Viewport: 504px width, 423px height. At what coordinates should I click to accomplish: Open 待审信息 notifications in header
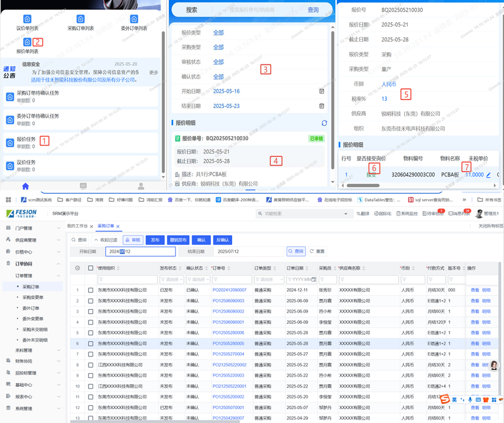coord(433,214)
